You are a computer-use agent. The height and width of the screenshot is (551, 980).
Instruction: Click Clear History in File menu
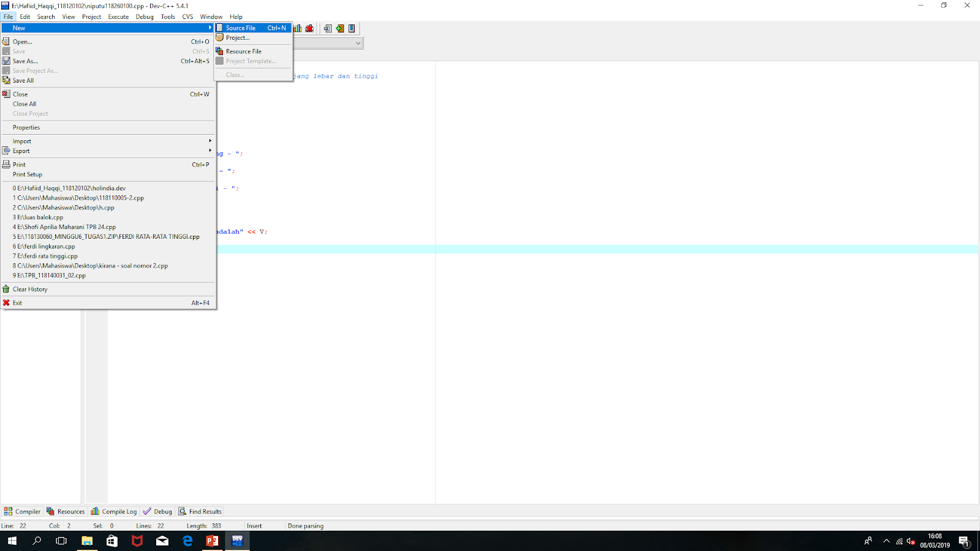(x=108, y=289)
